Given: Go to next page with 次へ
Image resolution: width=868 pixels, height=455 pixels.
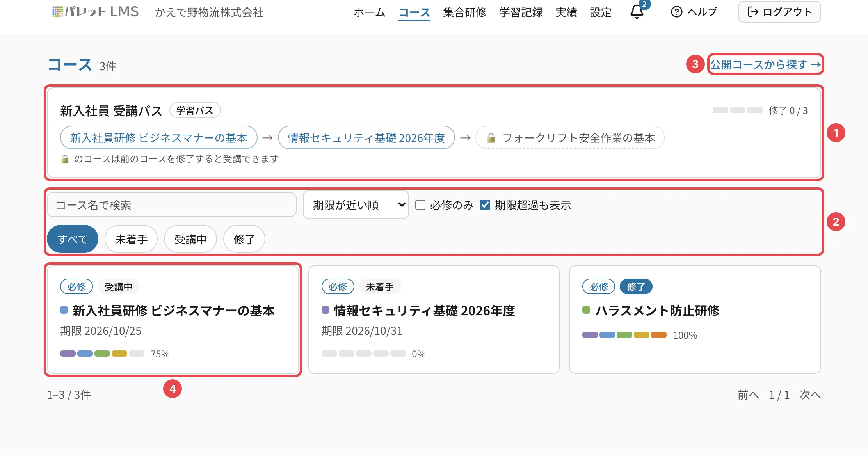Looking at the screenshot, I should 810,395.
